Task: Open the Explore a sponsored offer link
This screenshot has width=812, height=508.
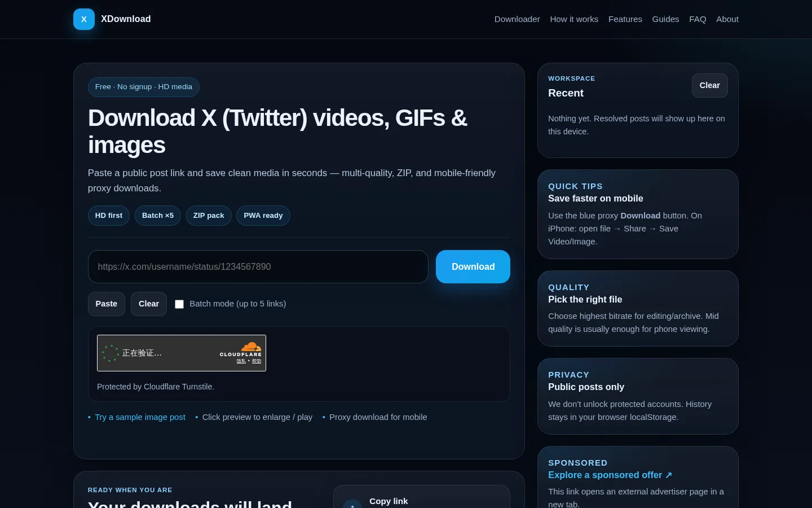Action: pyautogui.click(x=610, y=475)
